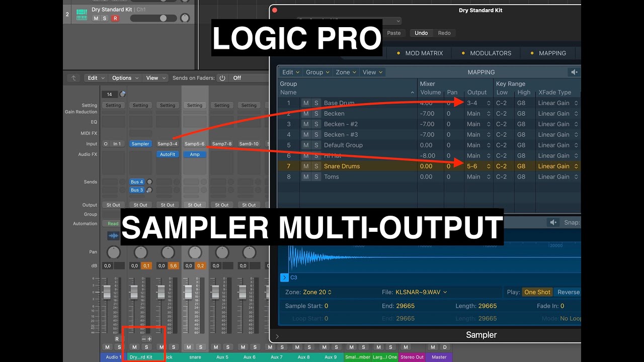The width and height of the screenshot is (644, 362).
Task: Select the Default Group row
Action: [x=429, y=145]
